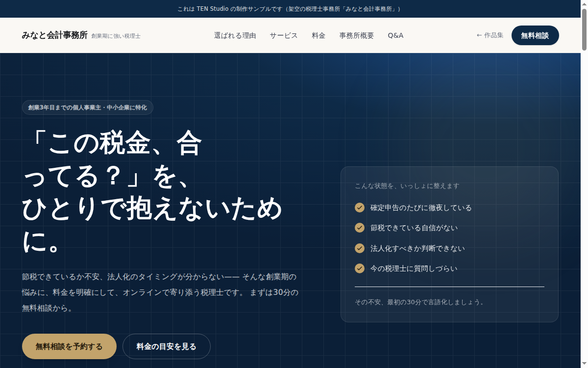Navigate to 事務所概要
Viewport: 588px width, 368px height.
tap(357, 35)
